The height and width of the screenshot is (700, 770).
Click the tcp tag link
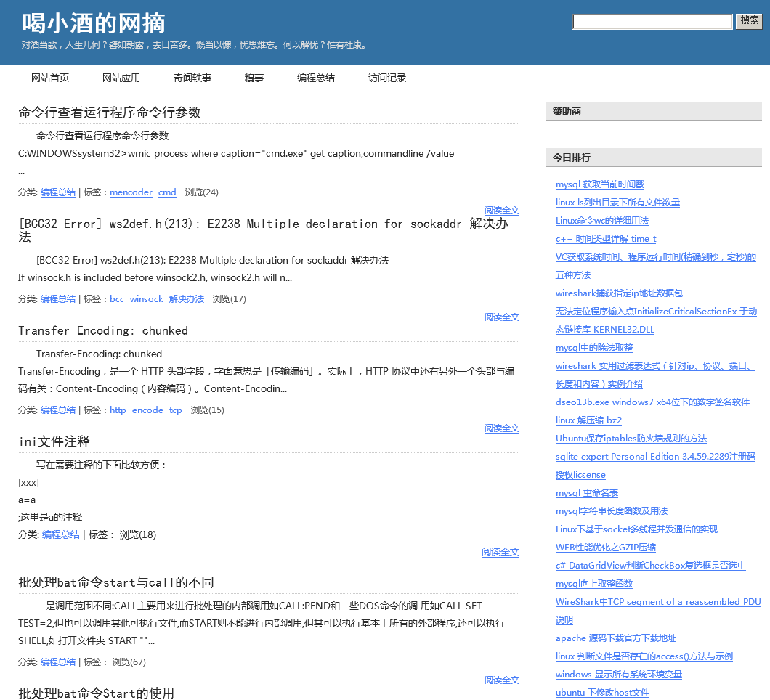click(x=175, y=410)
